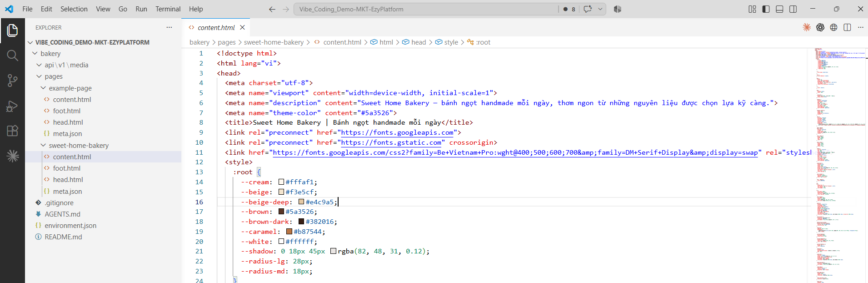Open meta.json under example-page folder
868x283 pixels.
pos(67,134)
